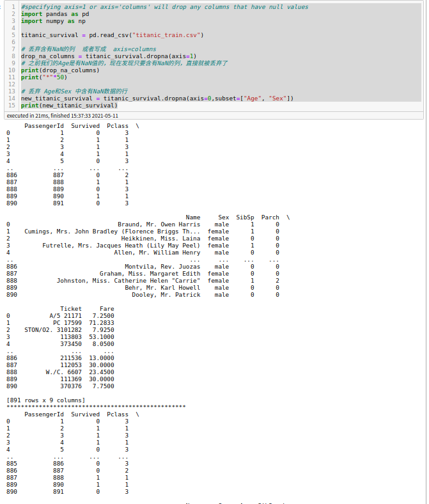Click the Chinese comment above the dropna(axis=1) line
The width and height of the screenshot is (429, 504).
(89, 49)
